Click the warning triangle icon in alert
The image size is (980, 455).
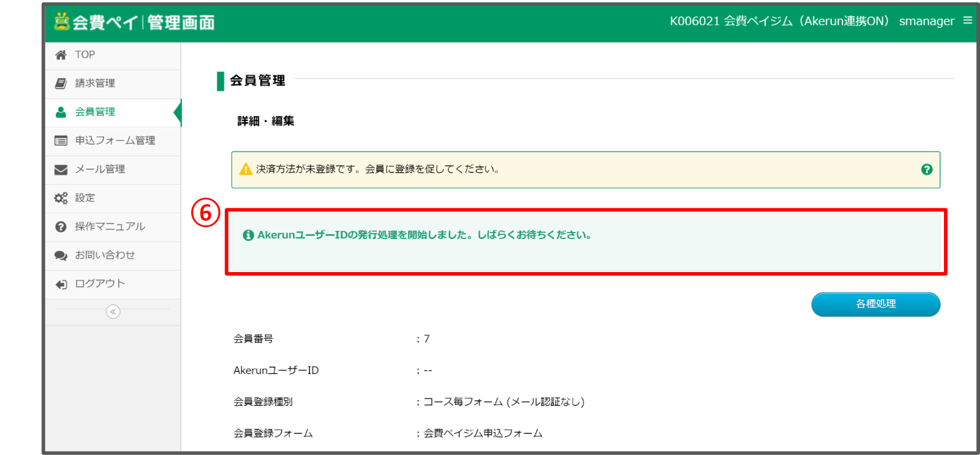(x=246, y=169)
